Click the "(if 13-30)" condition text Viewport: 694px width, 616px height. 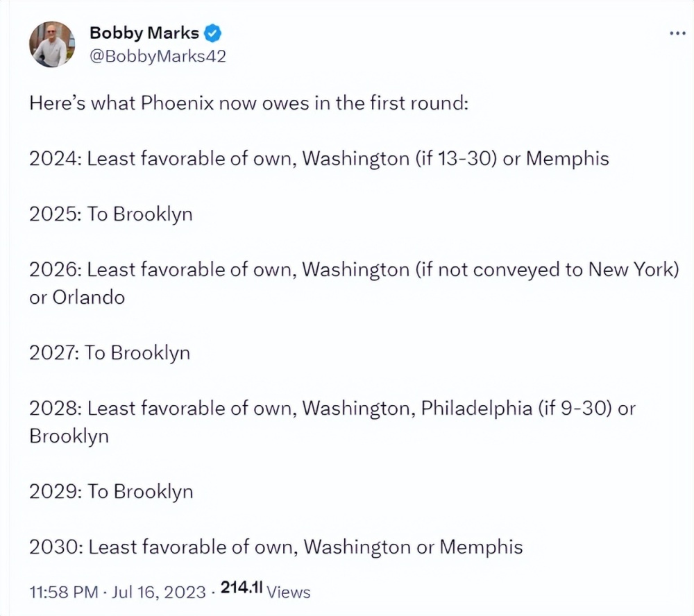tap(457, 158)
